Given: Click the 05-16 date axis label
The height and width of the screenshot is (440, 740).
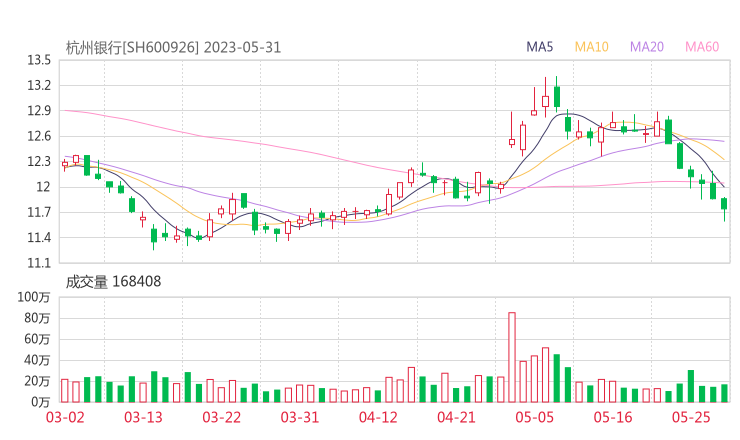Looking at the screenshot, I should coord(613,417).
